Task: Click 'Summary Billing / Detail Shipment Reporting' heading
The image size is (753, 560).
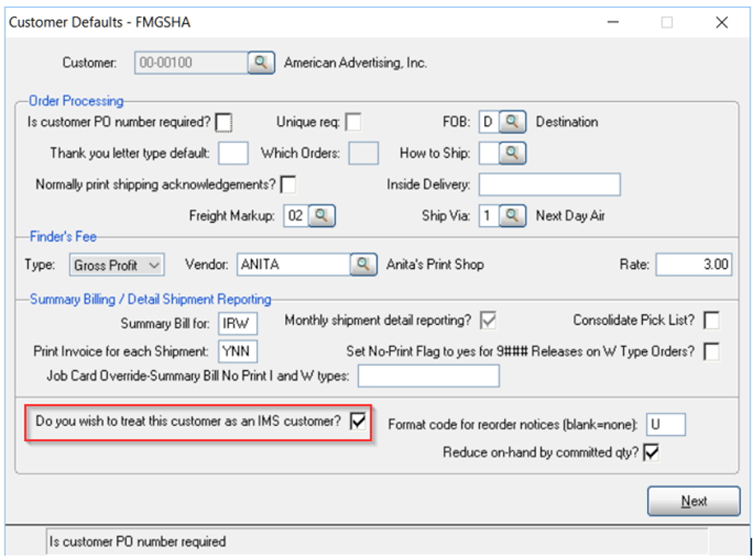Action: pos(150,299)
